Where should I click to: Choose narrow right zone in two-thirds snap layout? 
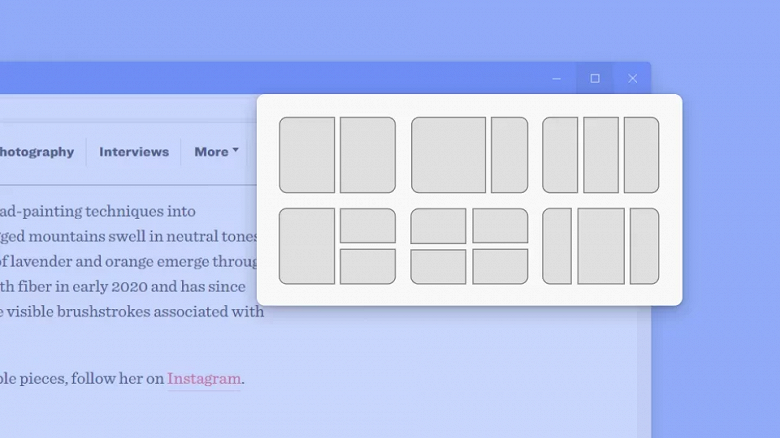point(509,155)
